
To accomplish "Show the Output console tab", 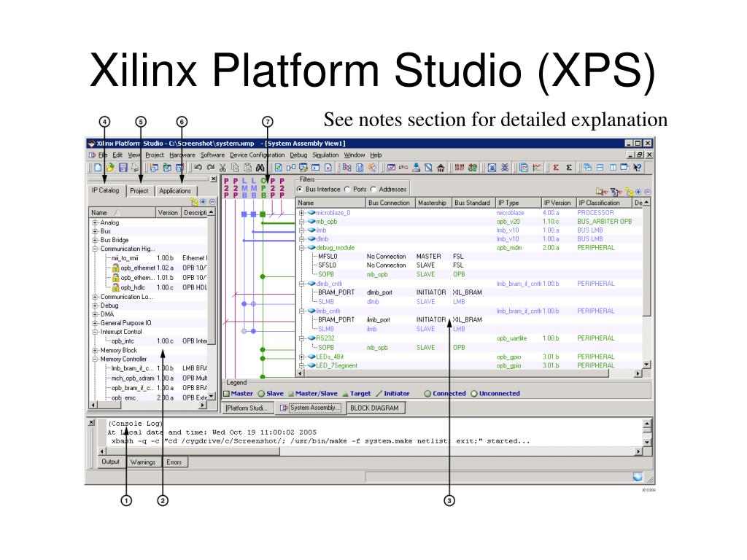I will point(111,462).
